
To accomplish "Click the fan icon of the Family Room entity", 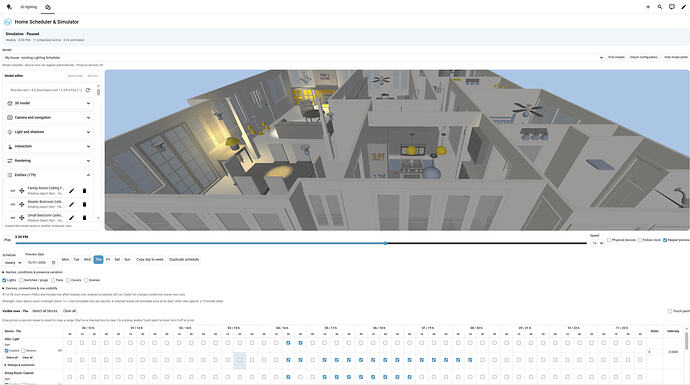I will coord(22,191).
